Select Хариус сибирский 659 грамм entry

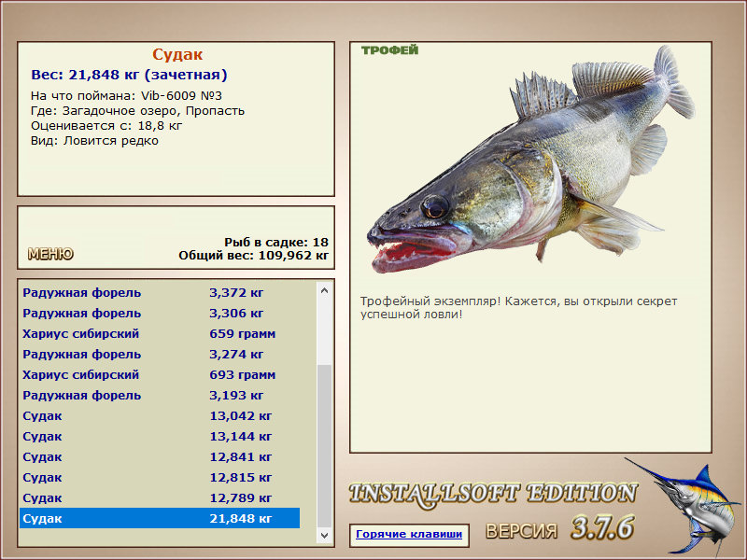(x=159, y=334)
